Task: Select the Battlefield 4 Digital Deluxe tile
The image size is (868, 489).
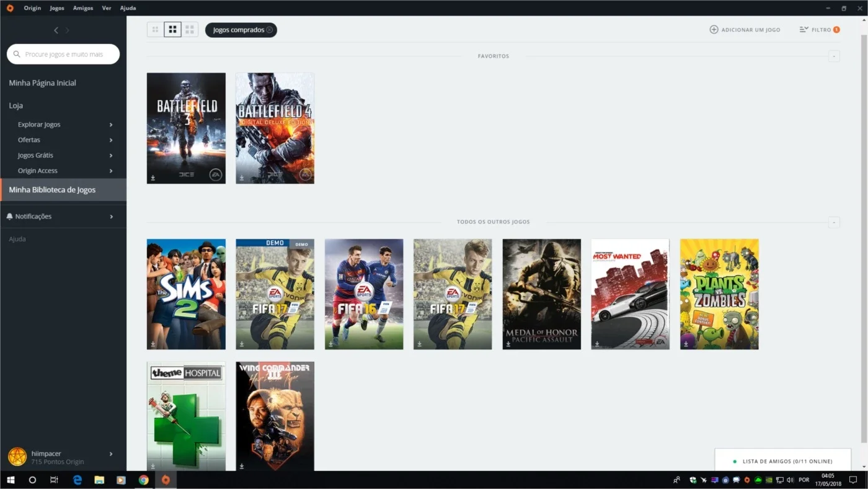Action: pyautogui.click(x=275, y=128)
